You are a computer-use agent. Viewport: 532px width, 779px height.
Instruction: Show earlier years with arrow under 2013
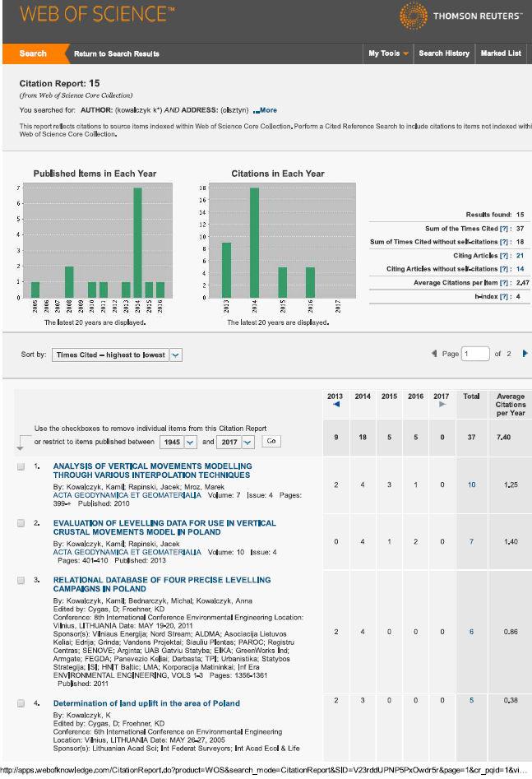click(336, 405)
